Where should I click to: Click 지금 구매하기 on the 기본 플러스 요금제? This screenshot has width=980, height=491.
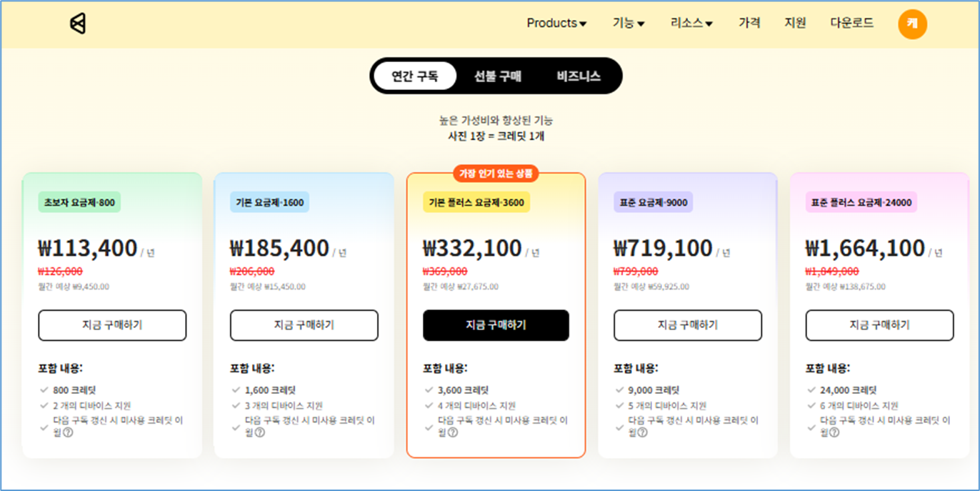[x=496, y=325]
